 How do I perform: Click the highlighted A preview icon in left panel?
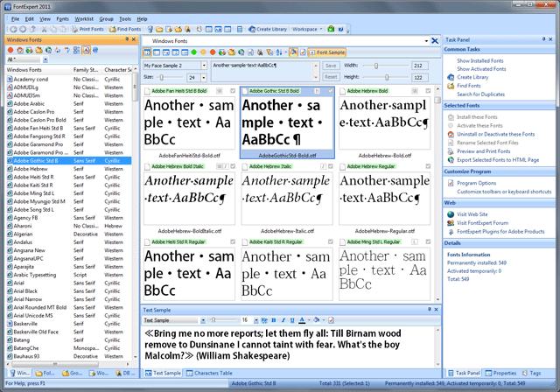[86, 51]
